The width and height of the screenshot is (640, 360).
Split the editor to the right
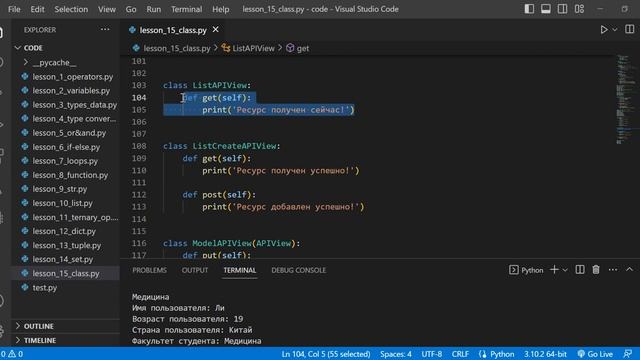click(x=630, y=29)
